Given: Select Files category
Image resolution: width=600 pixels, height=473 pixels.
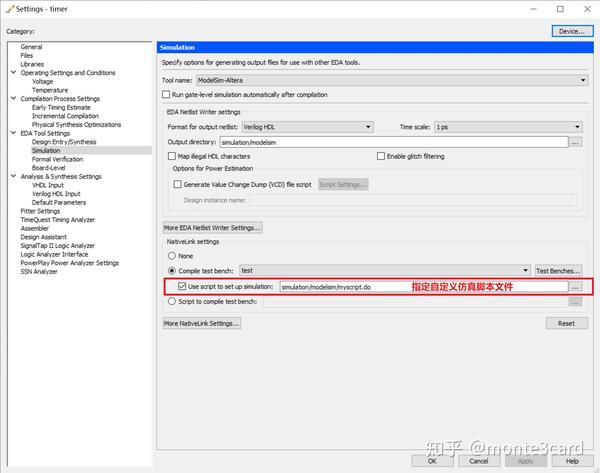Looking at the screenshot, I should (x=27, y=55).
